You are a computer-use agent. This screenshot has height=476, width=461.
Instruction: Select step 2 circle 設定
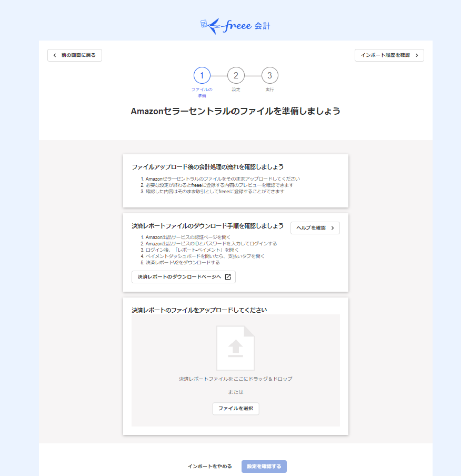tap(236, 75)
